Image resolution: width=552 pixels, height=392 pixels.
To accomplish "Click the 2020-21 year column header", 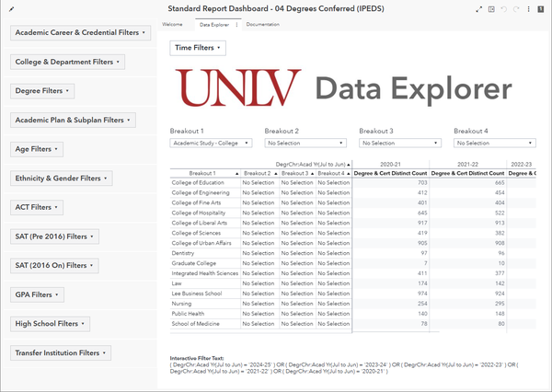I will (x=390, y=165).
